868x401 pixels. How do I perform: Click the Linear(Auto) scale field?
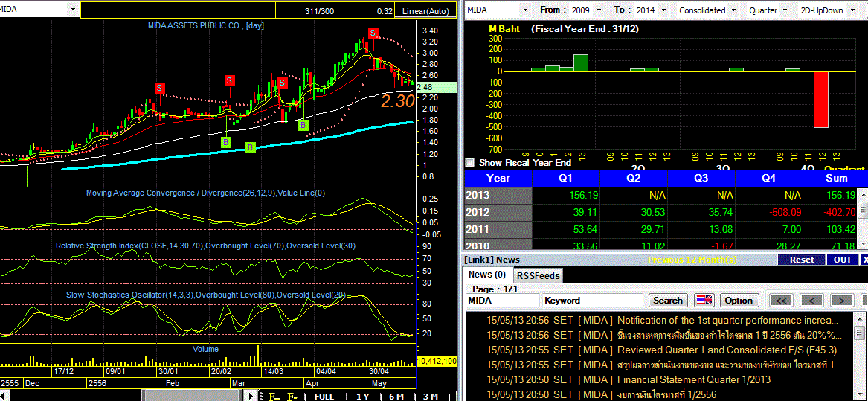click(425, 10)
